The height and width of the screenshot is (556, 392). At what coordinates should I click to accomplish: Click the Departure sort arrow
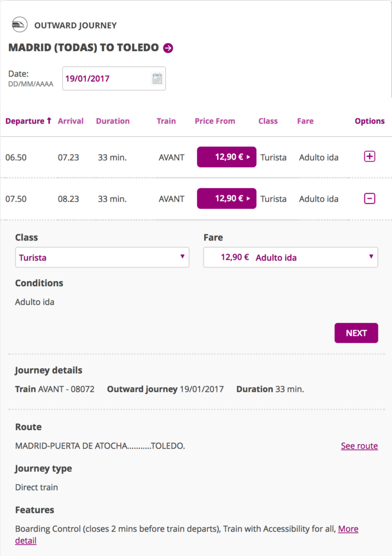(x=49, y=121)
